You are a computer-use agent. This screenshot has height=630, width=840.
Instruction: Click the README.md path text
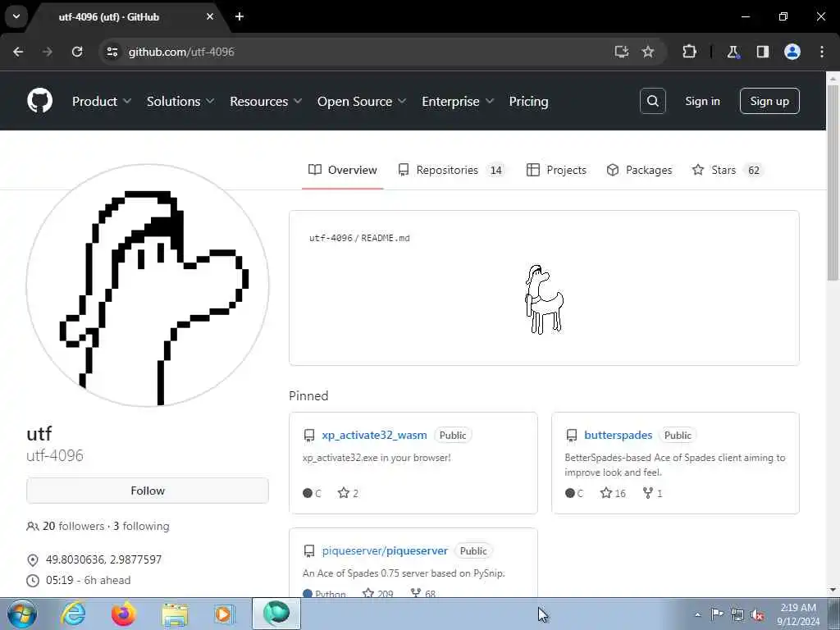359,238
